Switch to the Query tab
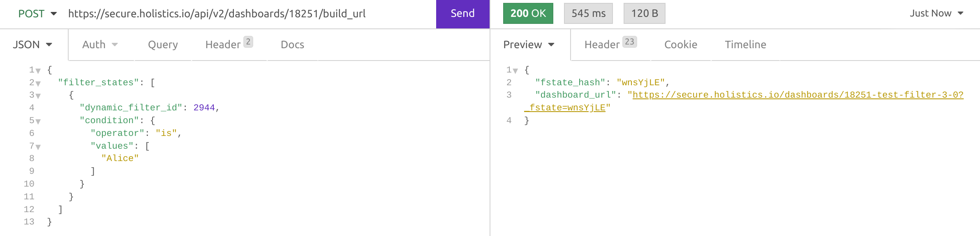The height and width of the screenshot is (236, 980). click(x=163, y=44)
